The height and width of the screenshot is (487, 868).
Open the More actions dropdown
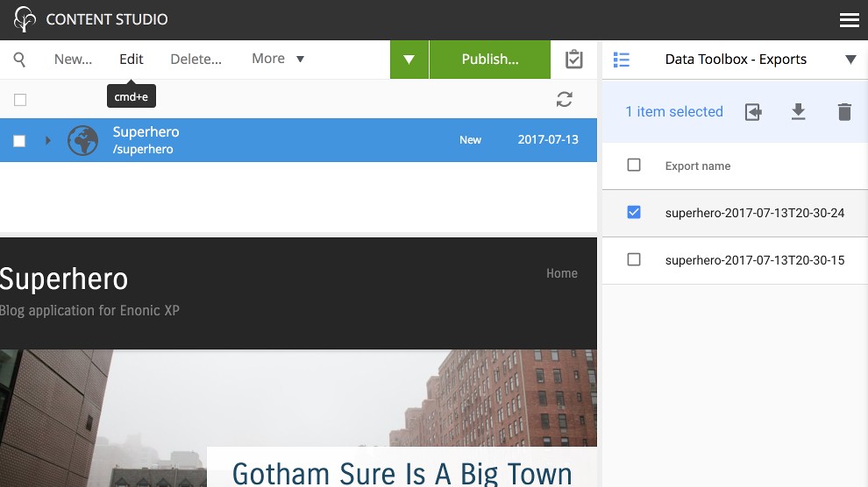[278, 59]
